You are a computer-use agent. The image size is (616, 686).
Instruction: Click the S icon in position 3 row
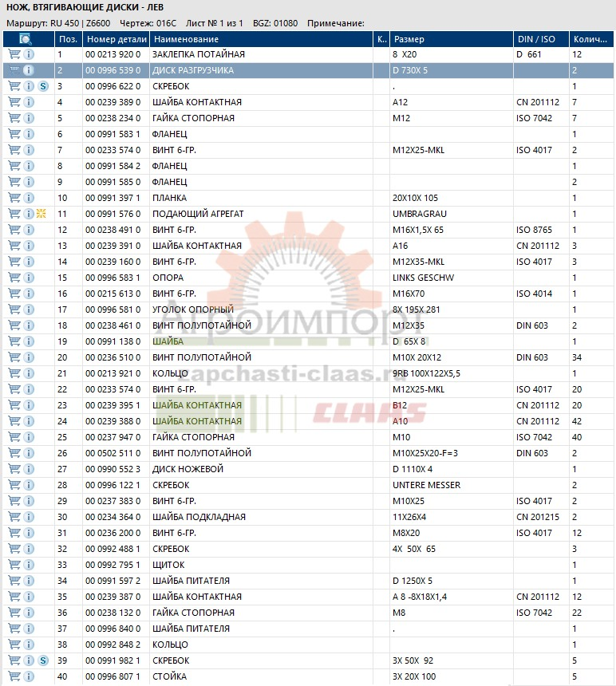pos(43,86)
